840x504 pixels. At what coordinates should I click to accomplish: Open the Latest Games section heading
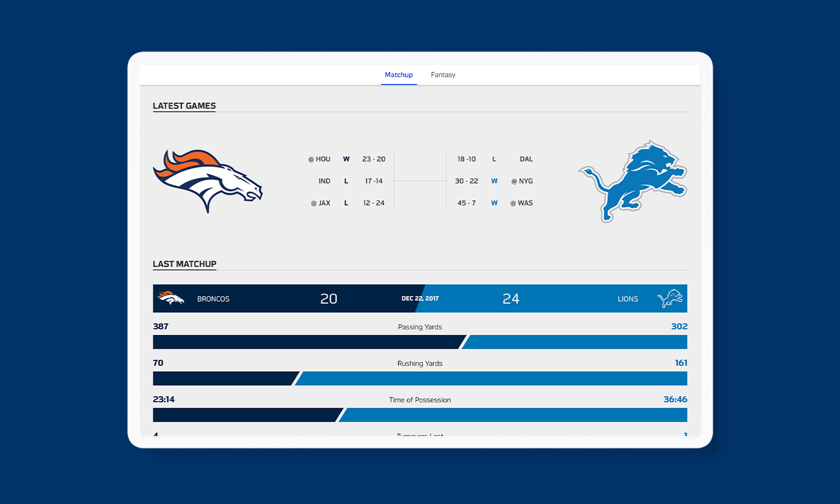pos(184,106)
